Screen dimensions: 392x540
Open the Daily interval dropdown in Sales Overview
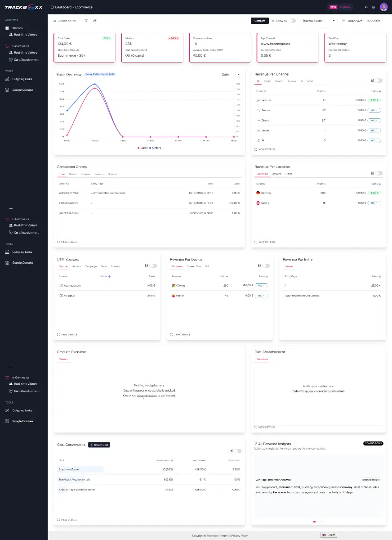click(x=231, y=75)
